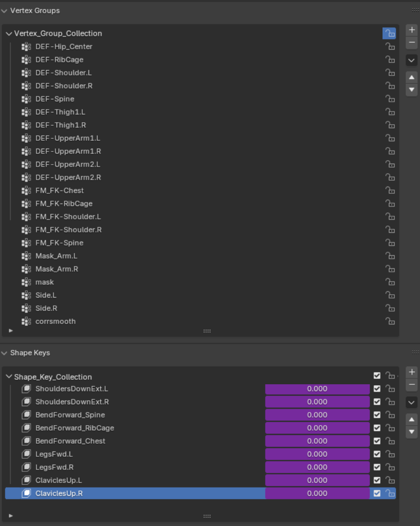Disable the BendForward_Chest checkbox
Image resolution: width=420 pixels, height=526 pixels.
coord(377,441)
